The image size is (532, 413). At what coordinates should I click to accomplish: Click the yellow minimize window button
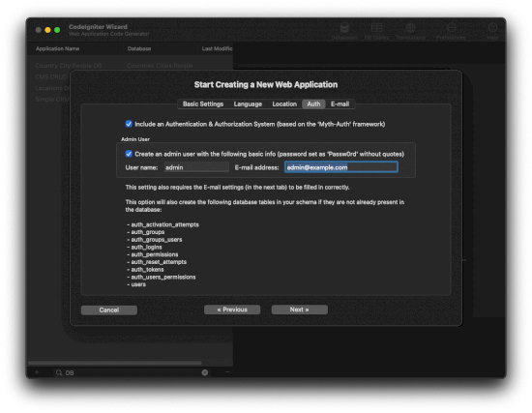[47, 30]
